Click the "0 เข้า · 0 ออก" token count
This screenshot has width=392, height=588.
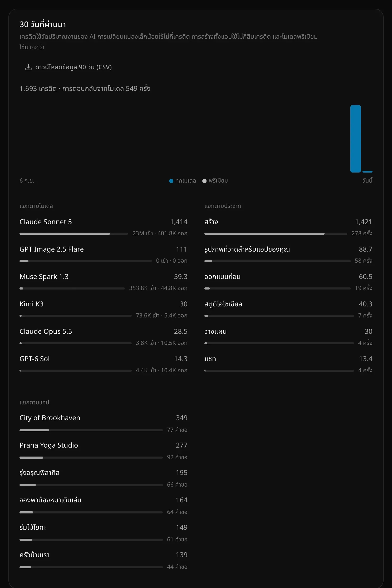click(x=172, y=261)
